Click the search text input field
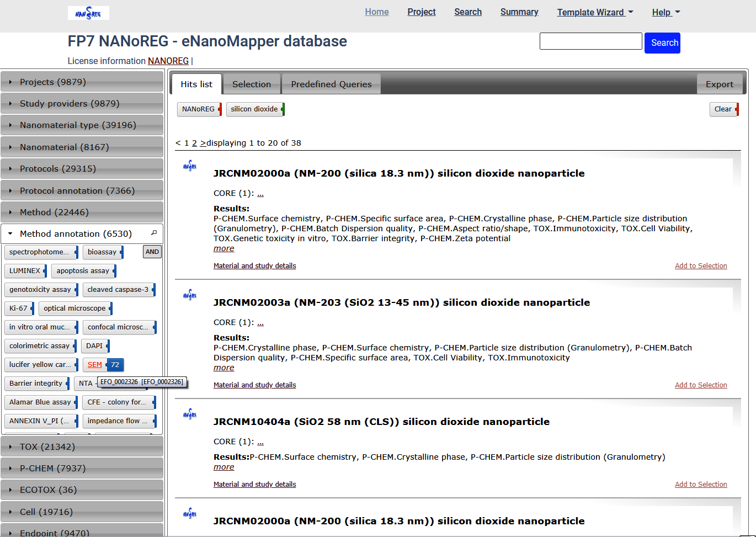 tap(590, 41)
